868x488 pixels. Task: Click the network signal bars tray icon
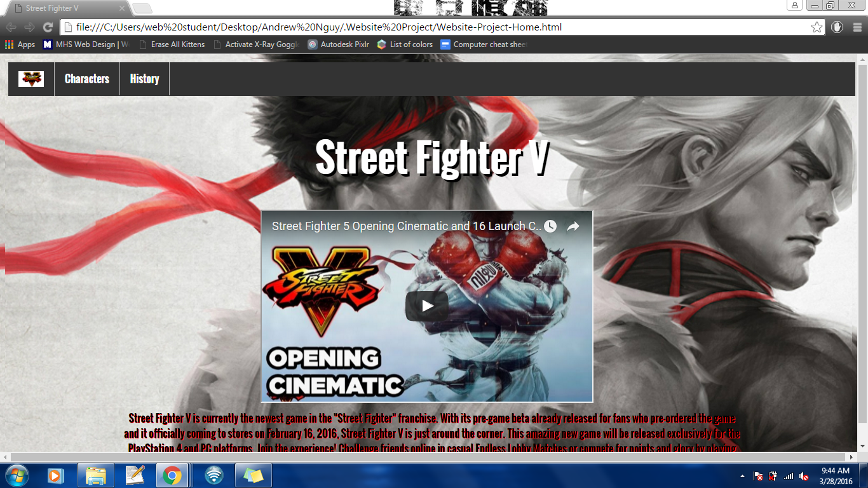tap(789, 476)
